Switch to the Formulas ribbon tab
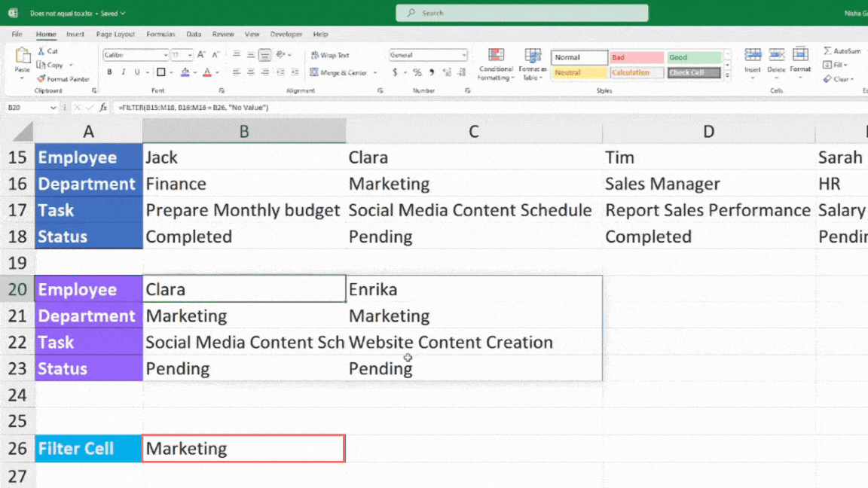 coord(160,33)
